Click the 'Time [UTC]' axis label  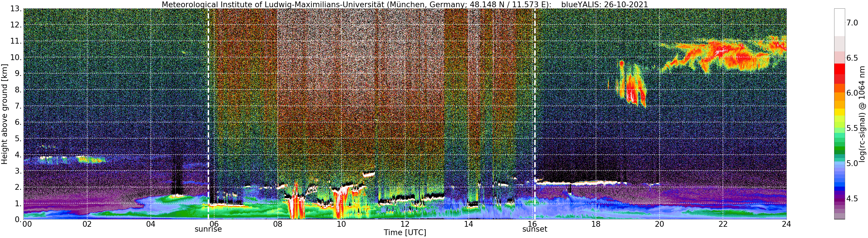pyautogui.click(x=405, y=233)
